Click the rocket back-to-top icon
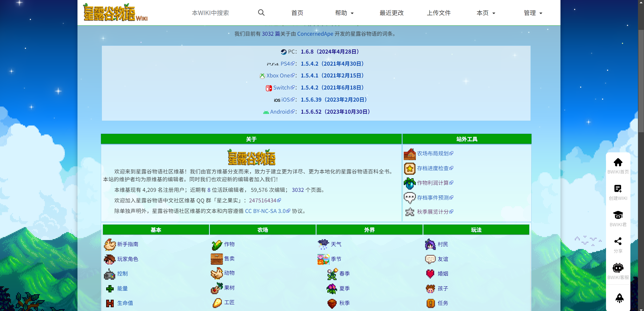The width and height of the screenshot is (644, 311). [x=619, y=298]
